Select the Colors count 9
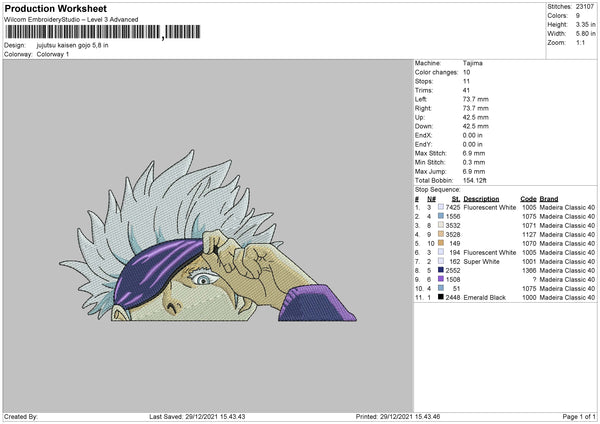This screenshot has width=600, height=424. click(x=578, y=16)
